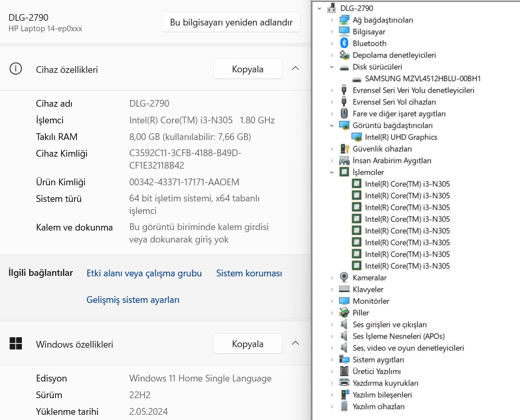Viewport: 520px width, 420px height.
Task: Click Kopyala in Windows özellikleri
Action: pos(247,343)
